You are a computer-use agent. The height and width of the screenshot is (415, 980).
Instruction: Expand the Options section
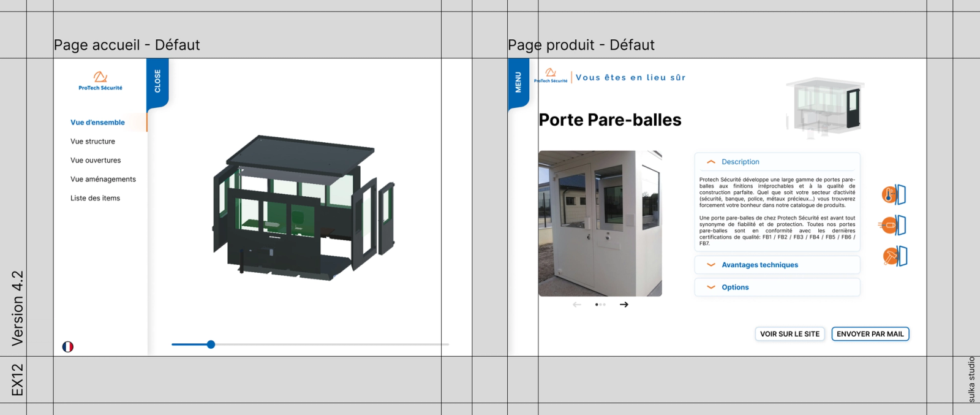[777, 287]
